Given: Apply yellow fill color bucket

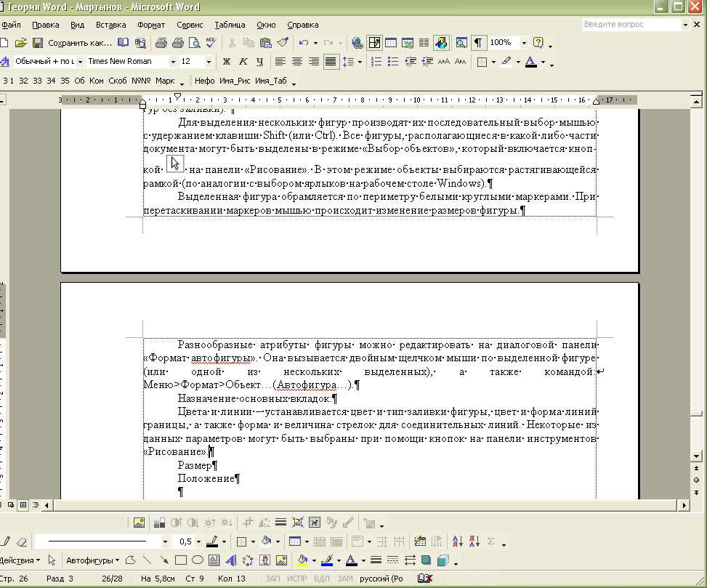Looking at the screenshot, I should 302,560.
